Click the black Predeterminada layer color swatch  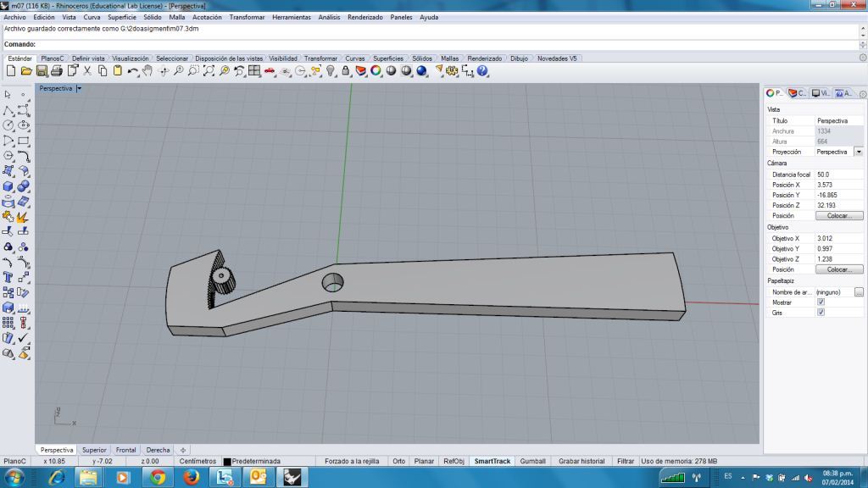[x=227, y=462]
